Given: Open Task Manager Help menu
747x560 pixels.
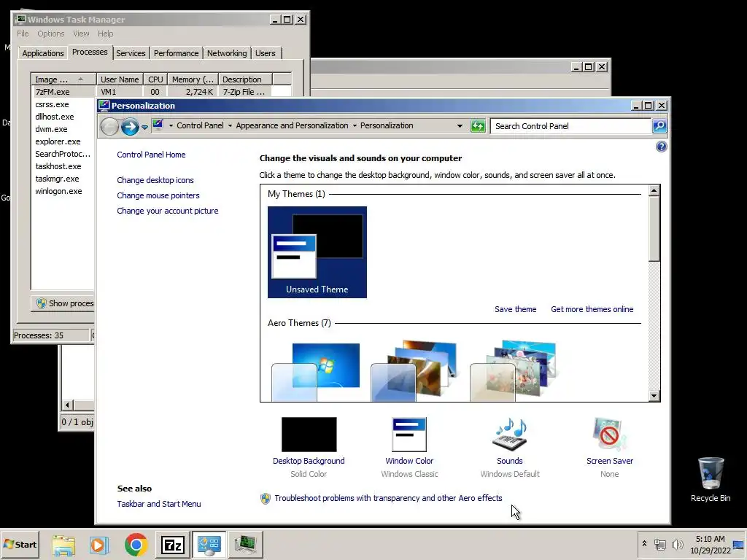Looking at the screenshot, I should point(105,34).
